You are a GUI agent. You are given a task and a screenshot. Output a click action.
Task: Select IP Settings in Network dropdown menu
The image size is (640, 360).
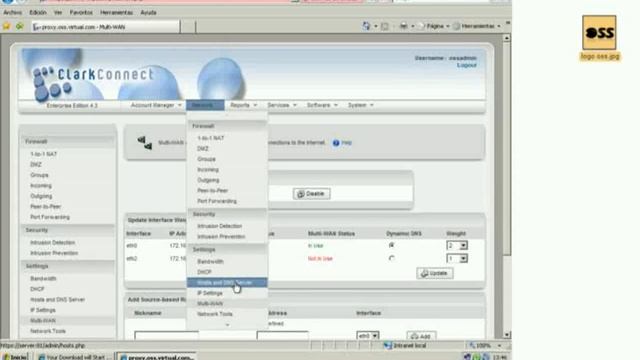pyautogui.click(x=210, y=293)
